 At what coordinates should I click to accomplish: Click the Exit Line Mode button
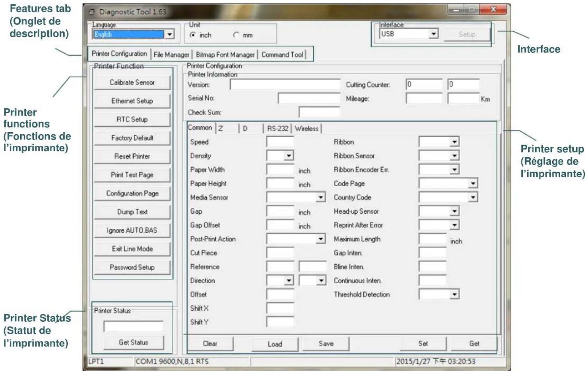coord(132,249)
